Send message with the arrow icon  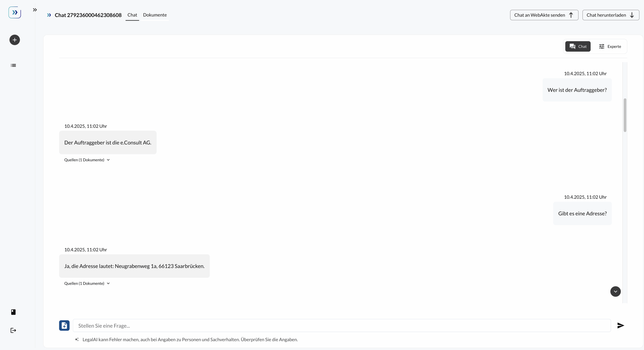(621, 326)
